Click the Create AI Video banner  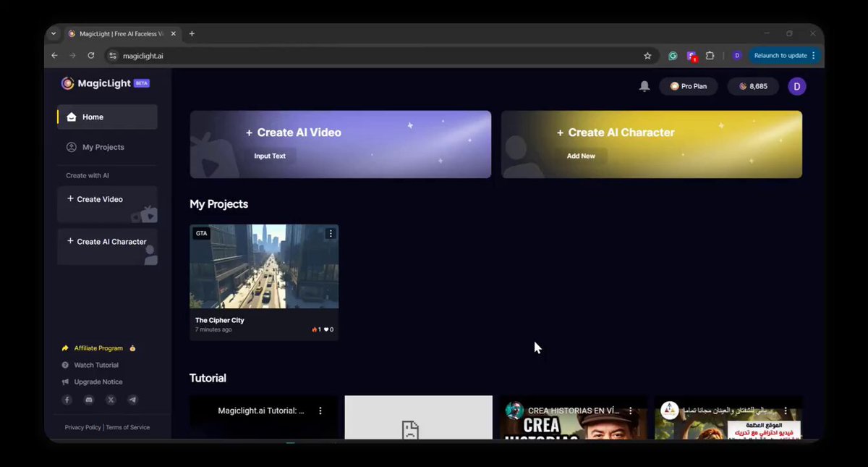point(341,144)
